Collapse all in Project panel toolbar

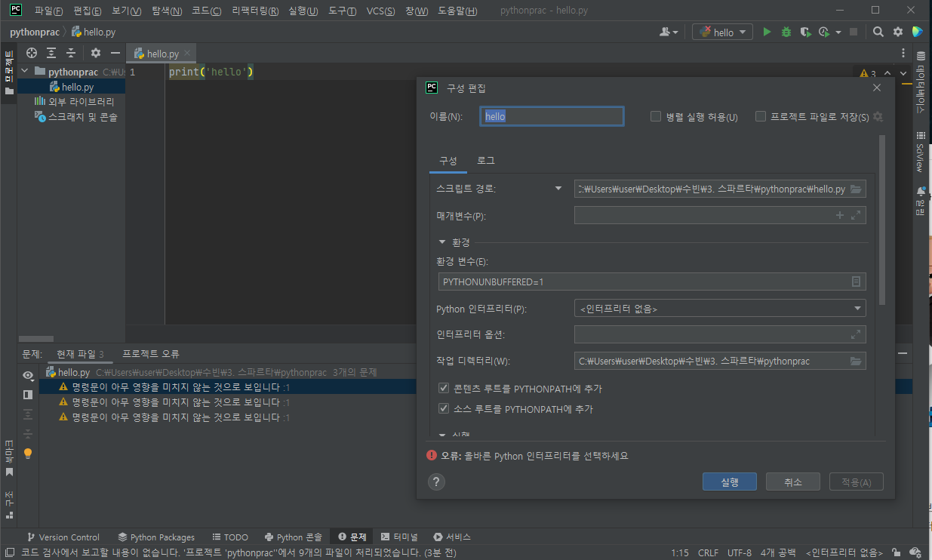click(x=71, y=53)
